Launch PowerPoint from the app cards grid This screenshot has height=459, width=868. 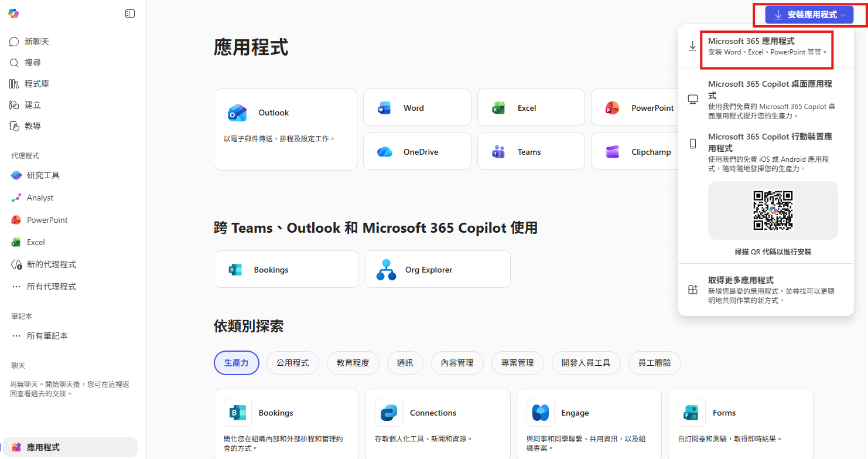(x=634, y=108)
